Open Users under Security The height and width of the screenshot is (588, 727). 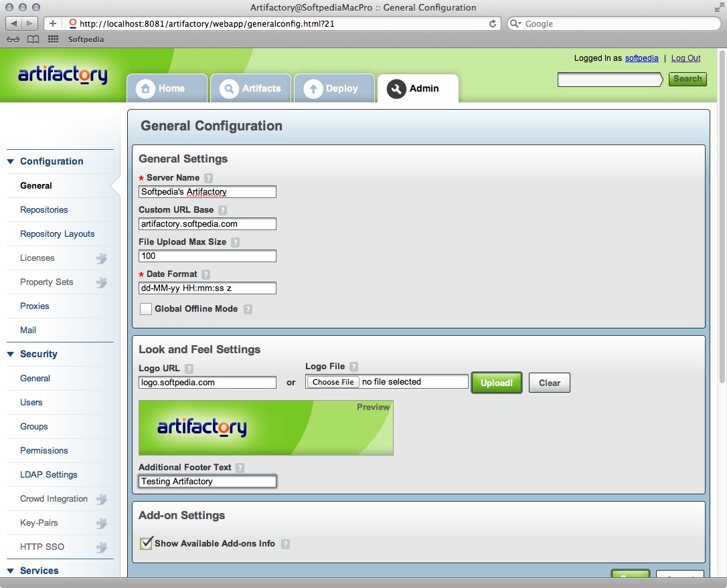coord(31,403)
